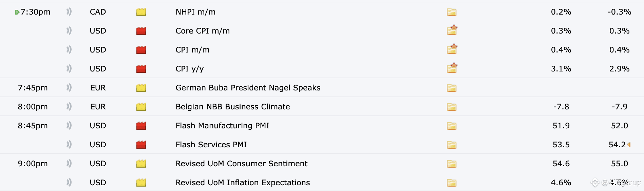Click the EUR currency label for Belgian NBB
Image resolution: width=644 pixels, height=191 pixels.
(98, 107)
